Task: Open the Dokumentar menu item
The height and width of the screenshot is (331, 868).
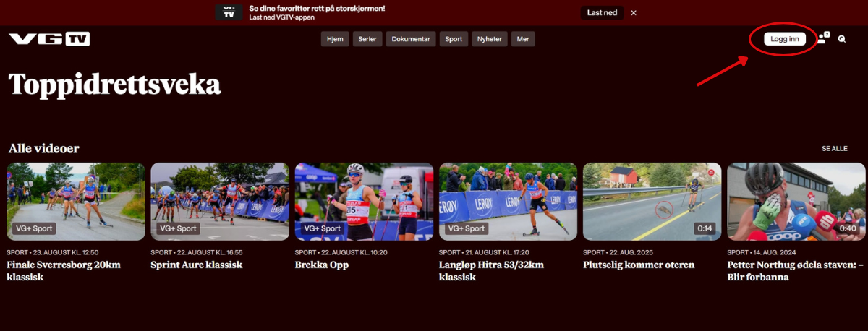Action: pyautogui.click(x=411, y=39)
